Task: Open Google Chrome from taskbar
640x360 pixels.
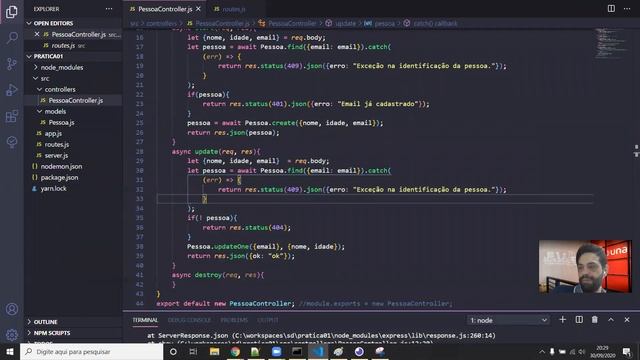Action: click(235, 351)
